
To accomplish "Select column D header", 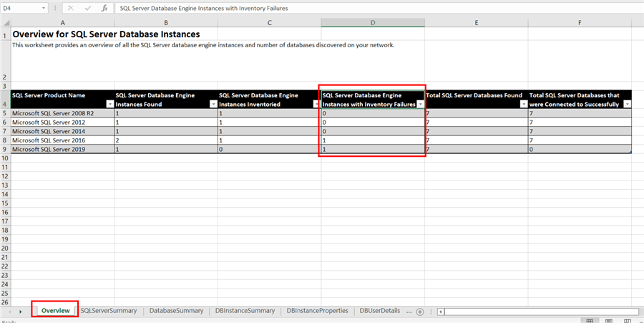I will coord(373,23).
